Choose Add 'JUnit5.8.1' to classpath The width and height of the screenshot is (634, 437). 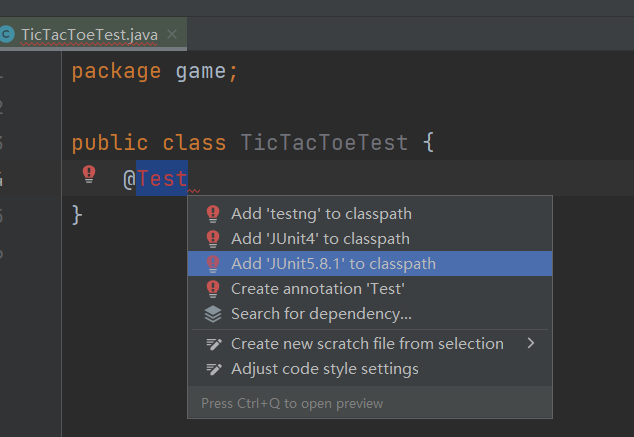click(x=333, y=264)
